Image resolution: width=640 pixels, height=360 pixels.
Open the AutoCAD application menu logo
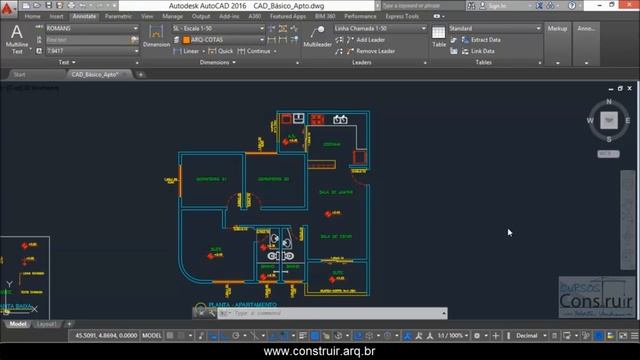[x=8, y=8]
